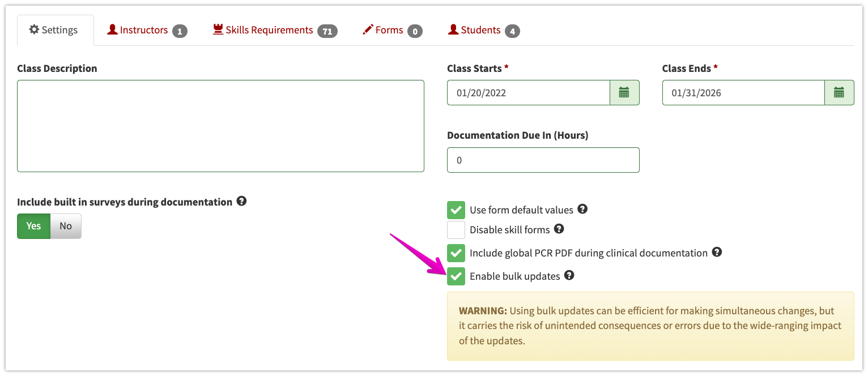
Task: Click the gear icon on the Settings tab
Action: 34,29
